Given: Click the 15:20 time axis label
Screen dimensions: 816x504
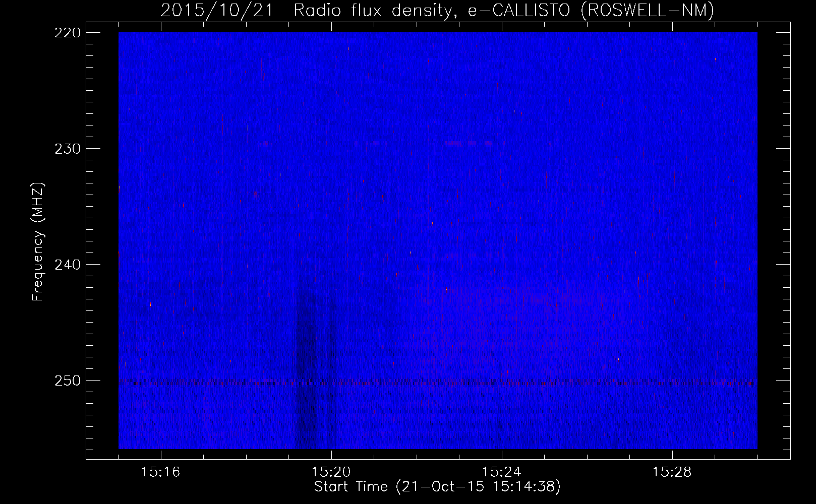Looking at the screenshot, I should [x=331, y=472].
